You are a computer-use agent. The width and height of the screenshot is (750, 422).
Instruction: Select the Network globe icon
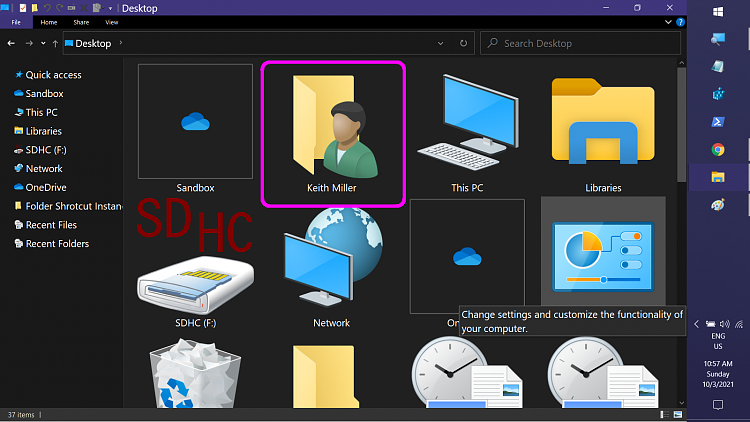[x=331, y=256]
